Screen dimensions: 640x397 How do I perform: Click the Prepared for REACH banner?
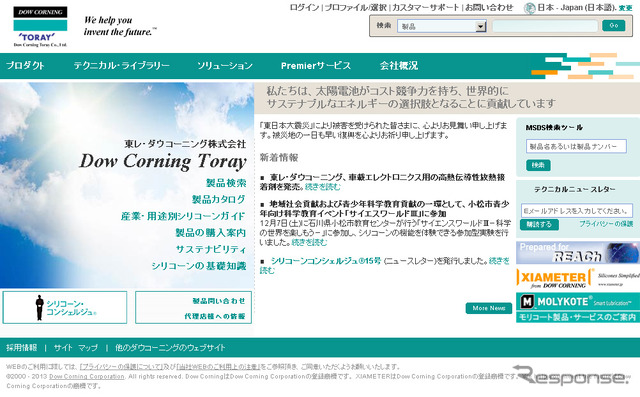578,253
